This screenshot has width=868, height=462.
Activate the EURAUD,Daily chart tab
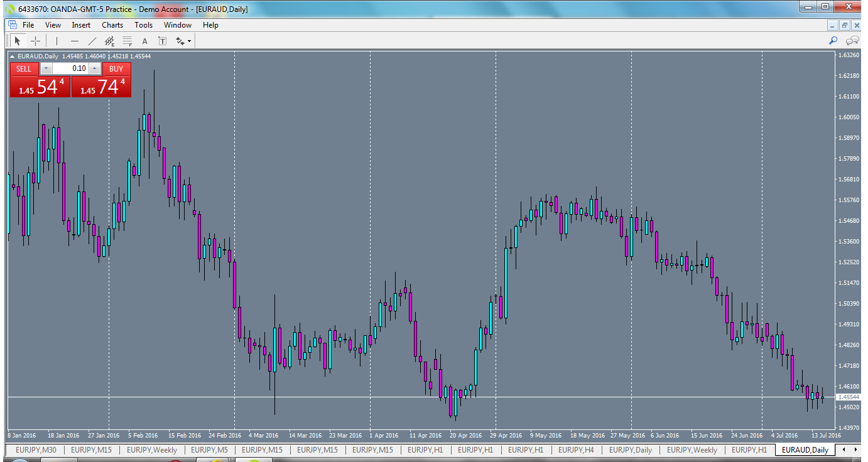click(x=806, y=450)
